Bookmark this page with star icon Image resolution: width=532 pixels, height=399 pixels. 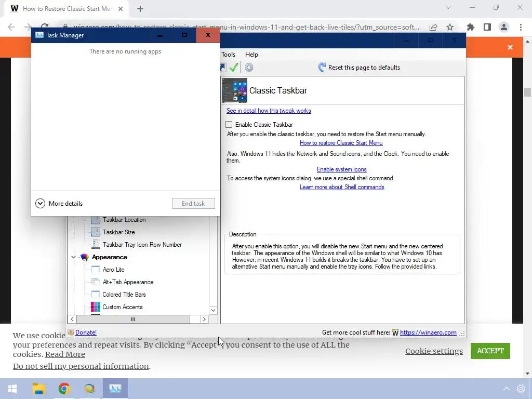click(450, 27)
